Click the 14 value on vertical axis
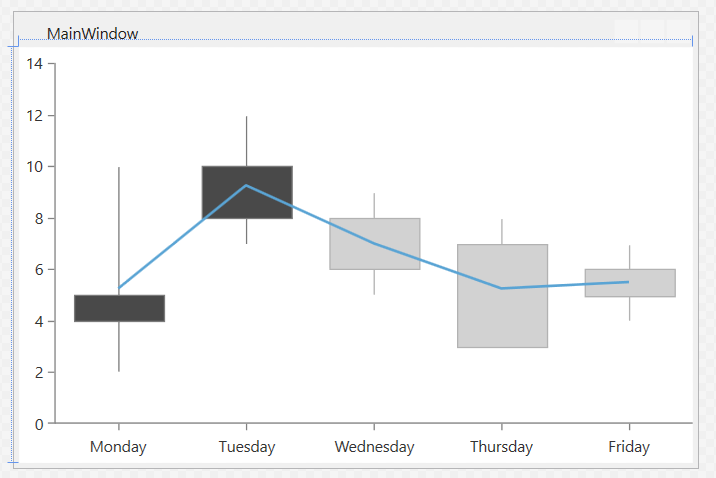Image resolution: width=716 pixels, height=478 pixels. click(35, 64)
